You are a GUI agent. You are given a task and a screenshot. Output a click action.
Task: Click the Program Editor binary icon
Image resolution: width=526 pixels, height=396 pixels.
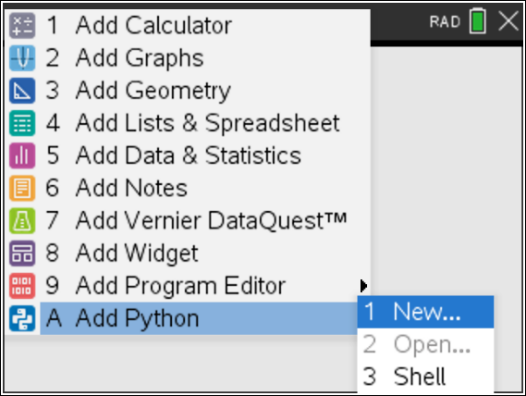[22, 286]
